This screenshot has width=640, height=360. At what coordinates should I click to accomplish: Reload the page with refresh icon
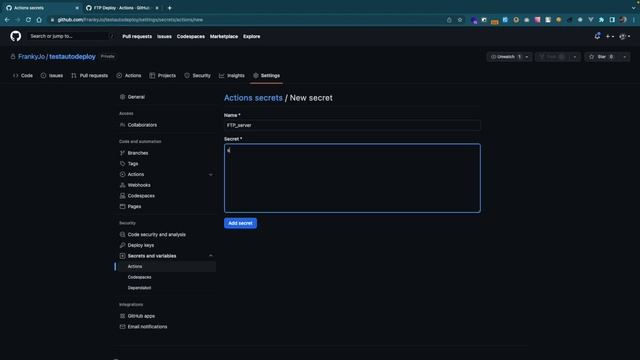[x=28, y=20]
